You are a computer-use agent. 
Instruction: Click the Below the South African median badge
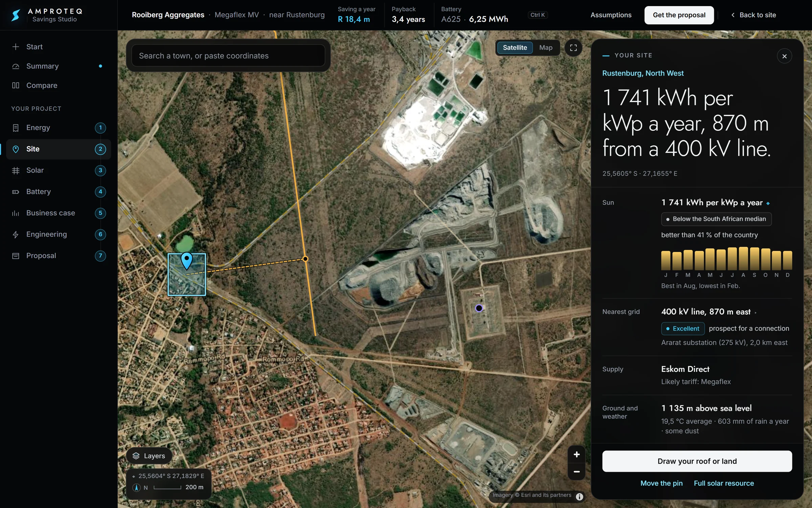(x=716, y=219)
